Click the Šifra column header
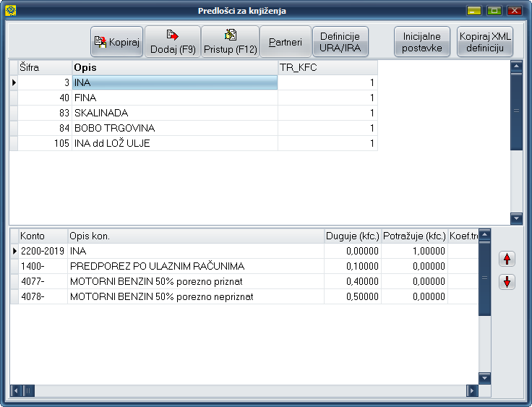This screenshot has height=407, width=532. (44, 67)
